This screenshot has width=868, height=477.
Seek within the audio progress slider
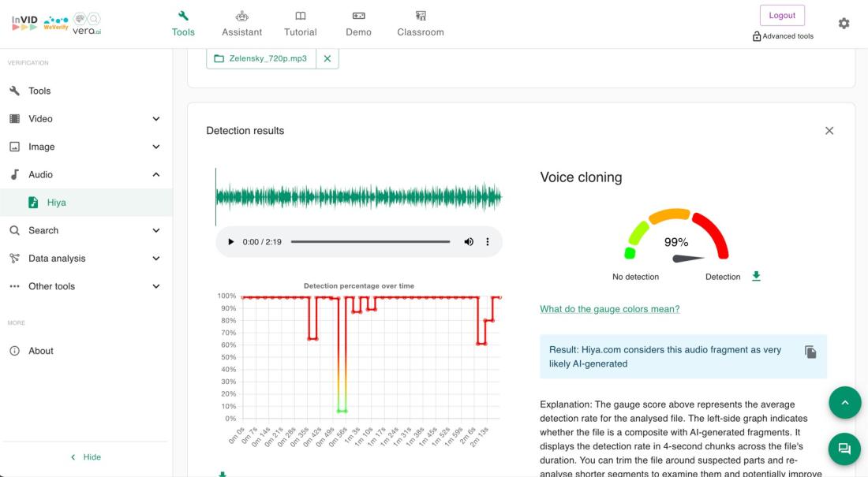coord(370,242)
